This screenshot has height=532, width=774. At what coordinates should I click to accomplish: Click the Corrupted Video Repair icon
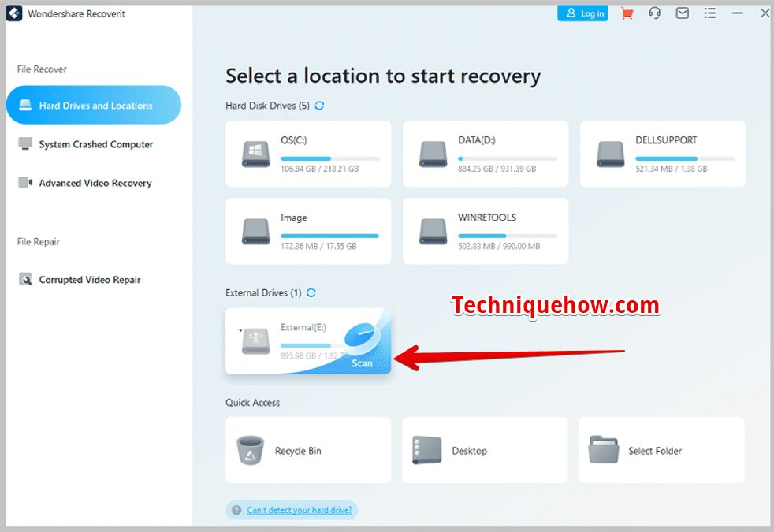click(26, 279)
